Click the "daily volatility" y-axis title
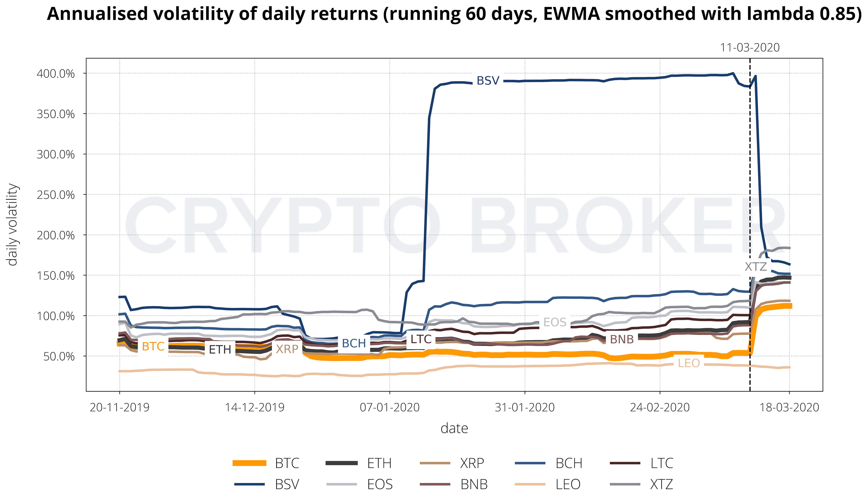Screen dimensions: 868x504 coord(12,225)
